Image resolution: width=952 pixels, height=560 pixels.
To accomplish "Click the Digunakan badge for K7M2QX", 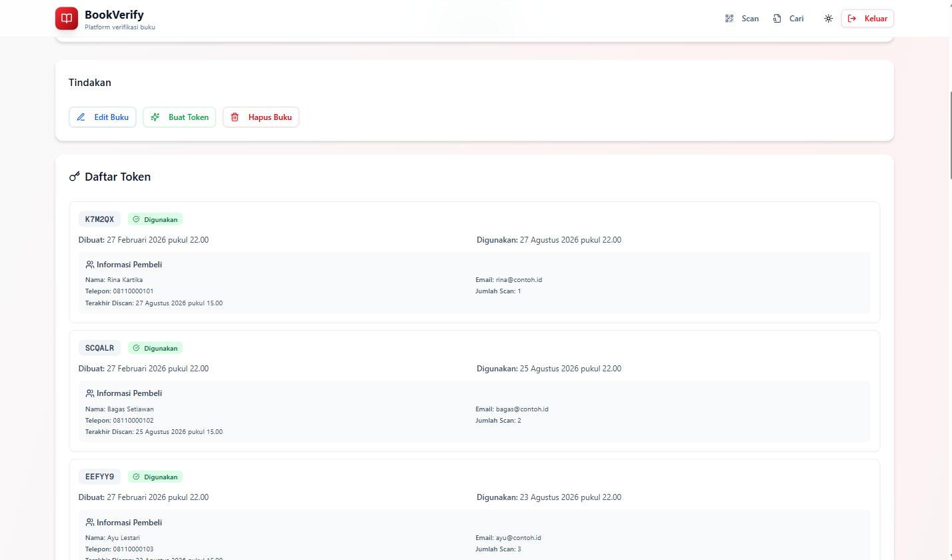I will [155, 219].
